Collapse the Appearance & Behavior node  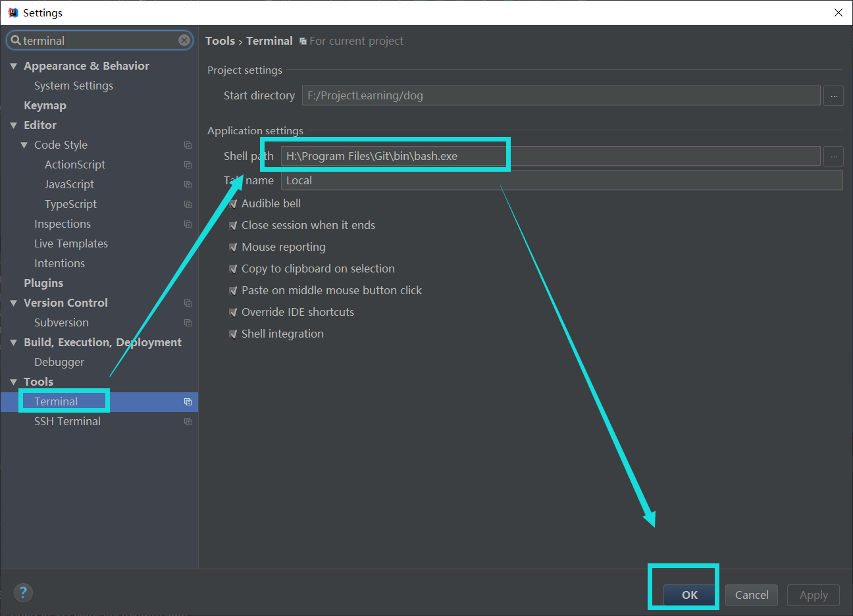click(13, 66)
